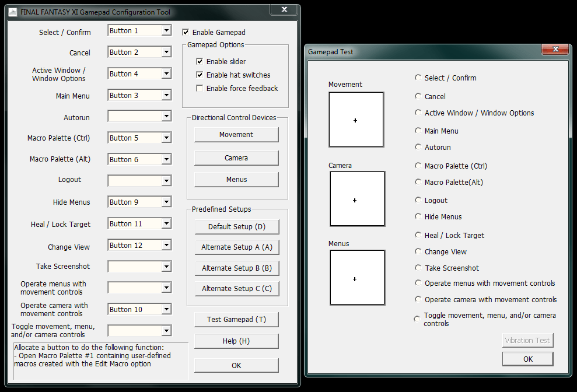Open the Main Menu button dropdown
Viewport: 577px width, 392px height.
pyautogui.click(x=166, y=95)
